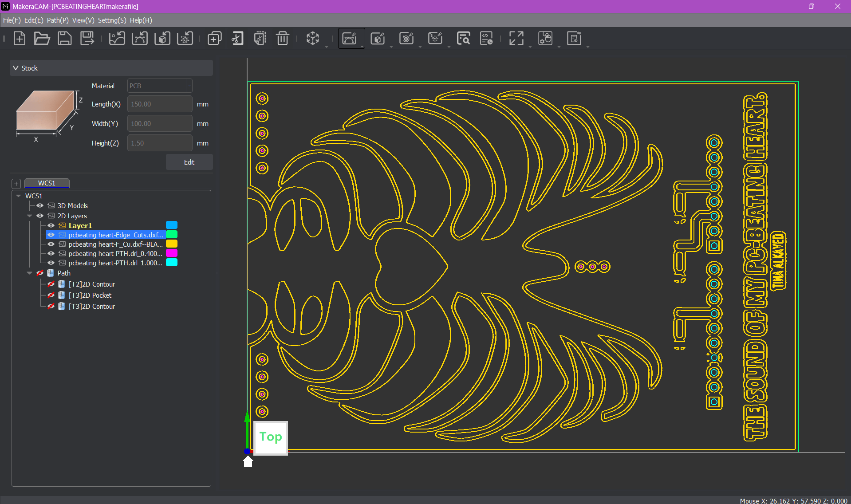The width and height of the screenshot is (851, 504).
Task: Click the trash can Delete icon
Action: point(282,39)
